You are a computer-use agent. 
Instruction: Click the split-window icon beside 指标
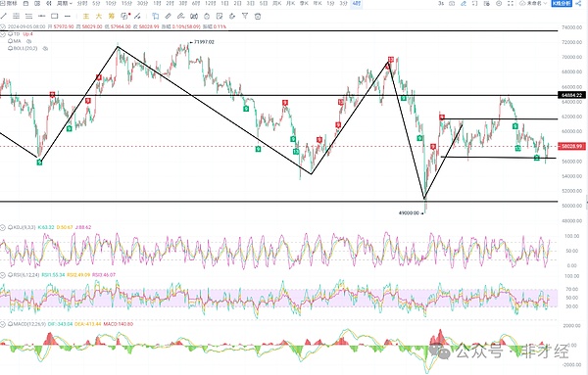click(x=37, y=3)
